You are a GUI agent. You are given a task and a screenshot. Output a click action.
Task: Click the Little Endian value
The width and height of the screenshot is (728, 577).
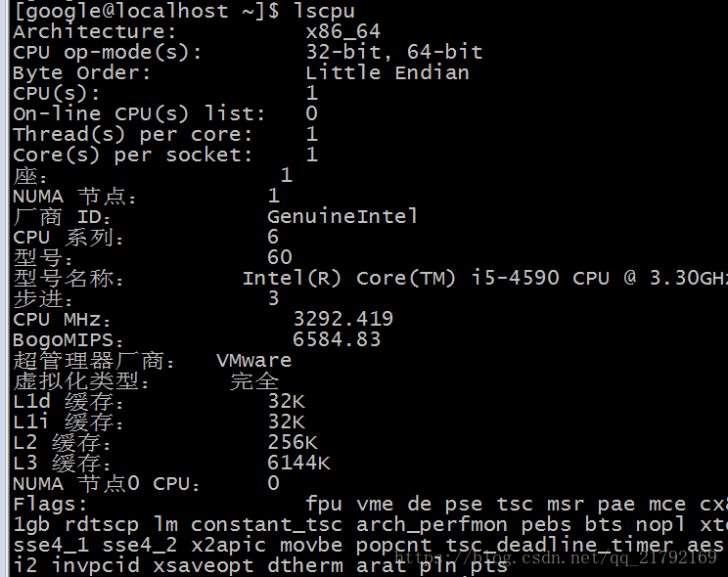[387, 73]
